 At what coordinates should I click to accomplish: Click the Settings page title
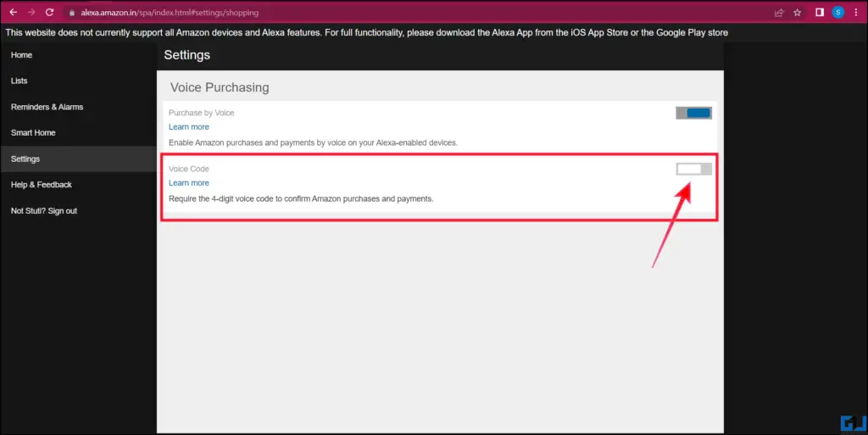click(187, 55)
